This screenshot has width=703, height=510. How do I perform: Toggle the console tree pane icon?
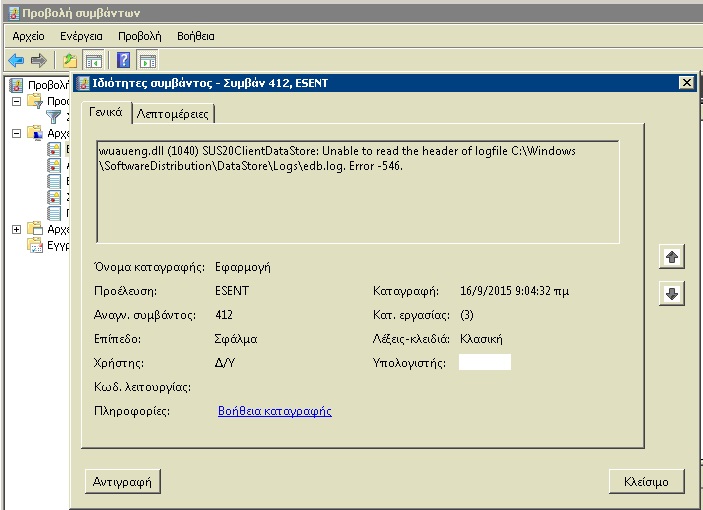(94, 61)
